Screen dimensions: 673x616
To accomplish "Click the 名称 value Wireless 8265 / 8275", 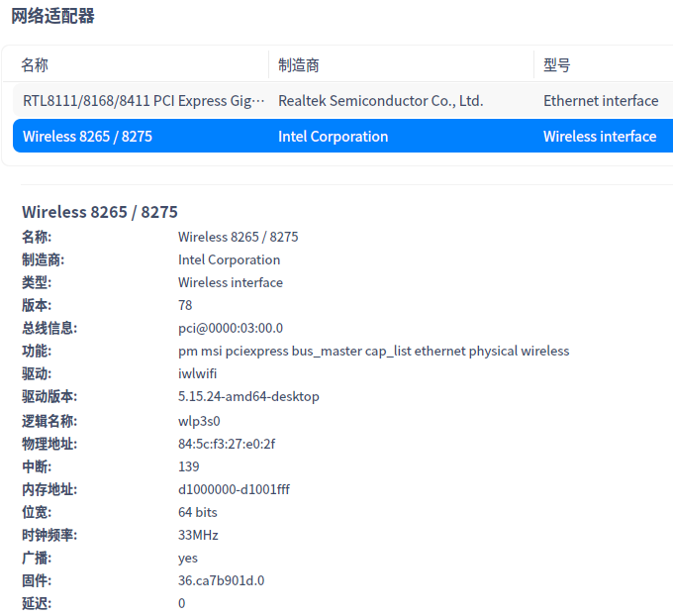I will click(x=239, y=237).
